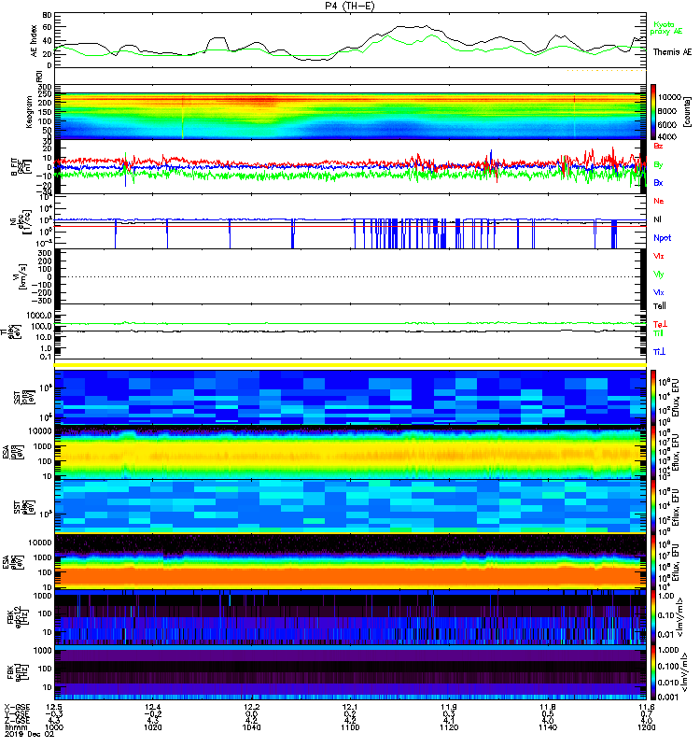Screen dimensions: 700x747
Task: Select the Themis AE legend label
Action: click(672, 52)
